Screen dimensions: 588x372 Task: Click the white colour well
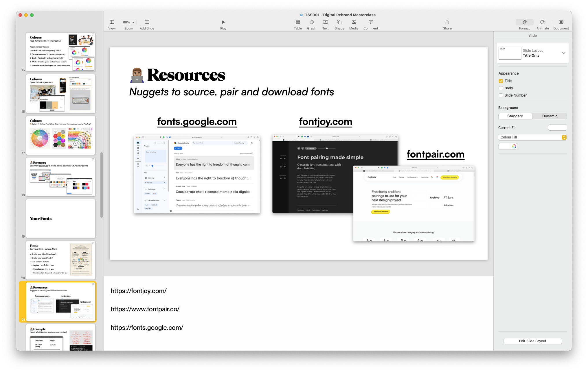coord(505,146)
